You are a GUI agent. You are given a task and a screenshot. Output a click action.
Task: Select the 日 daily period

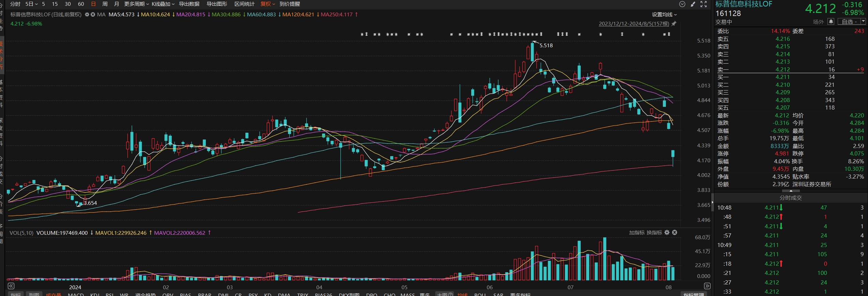pyautogui.click(x=93, y=4)
